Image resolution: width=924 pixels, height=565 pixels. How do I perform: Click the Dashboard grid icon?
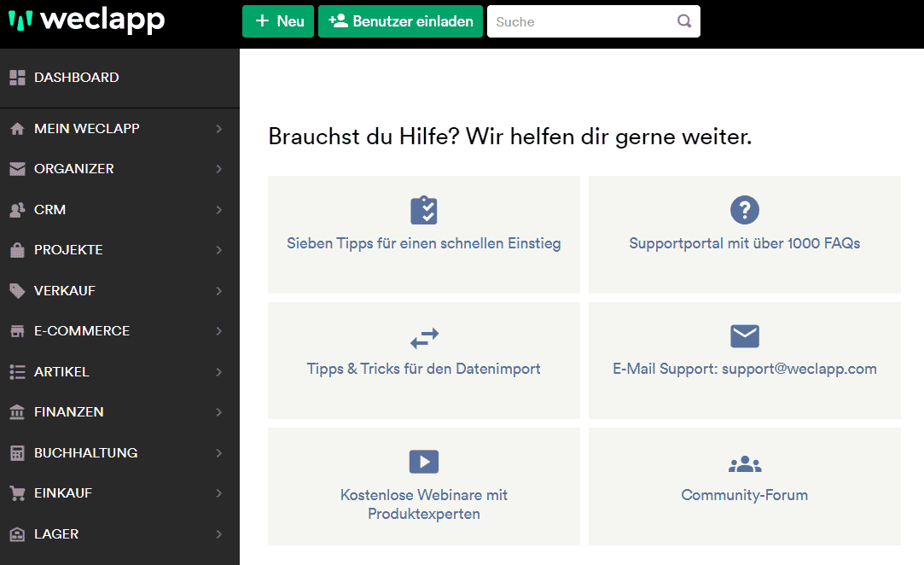18,78
